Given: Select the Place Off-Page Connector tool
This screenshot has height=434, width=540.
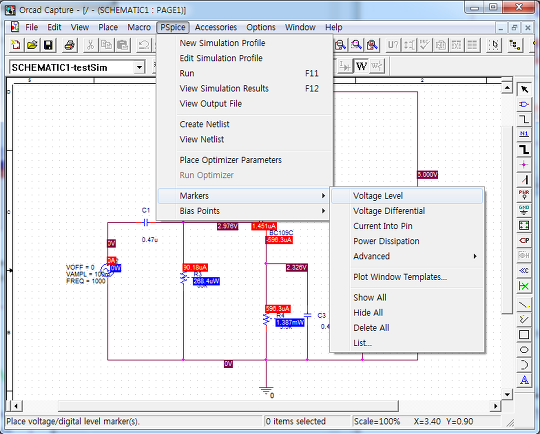Looking at the screenshot, I should (x=524, y=270).
